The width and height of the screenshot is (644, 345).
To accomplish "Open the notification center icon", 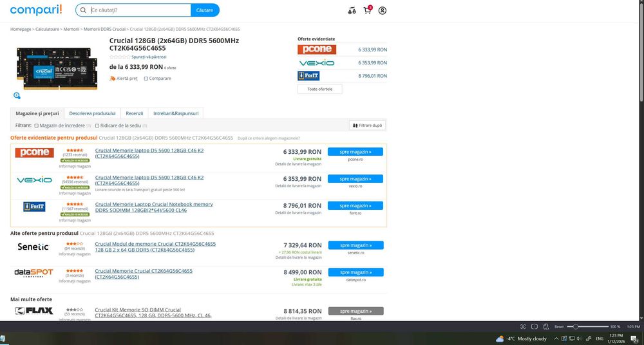I will tap(635, 339).
